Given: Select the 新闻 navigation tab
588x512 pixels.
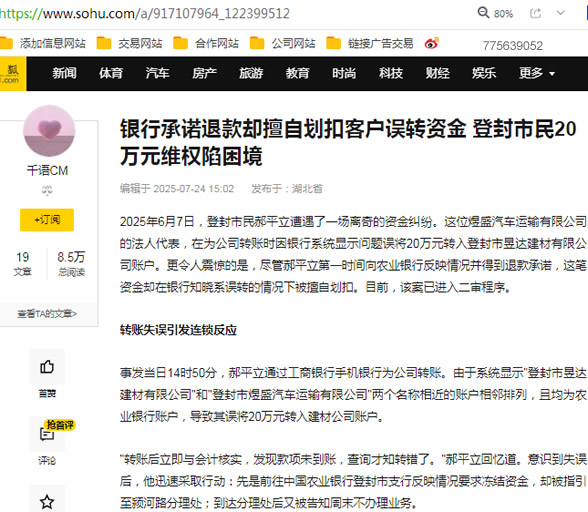Looking at the screenshot, I should (64, 73).
